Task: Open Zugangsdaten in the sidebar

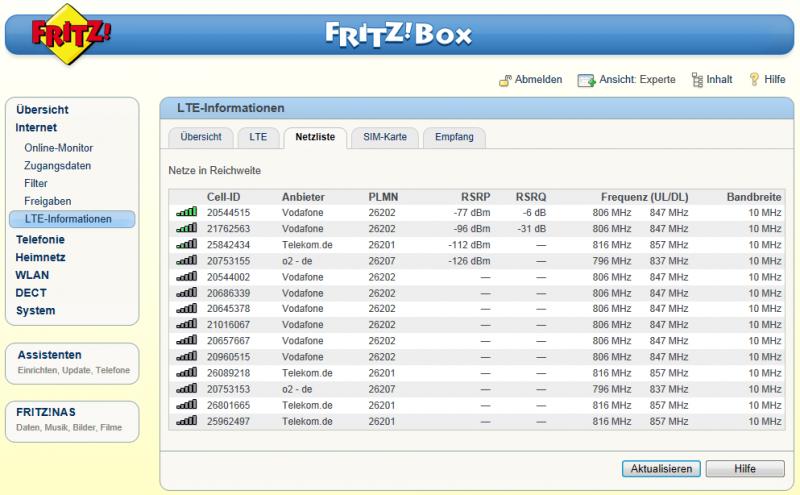Action: [58, 166]
